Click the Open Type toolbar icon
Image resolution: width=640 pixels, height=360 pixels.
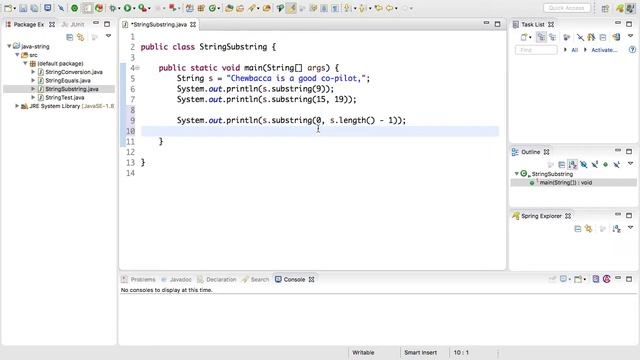point(229,8)
